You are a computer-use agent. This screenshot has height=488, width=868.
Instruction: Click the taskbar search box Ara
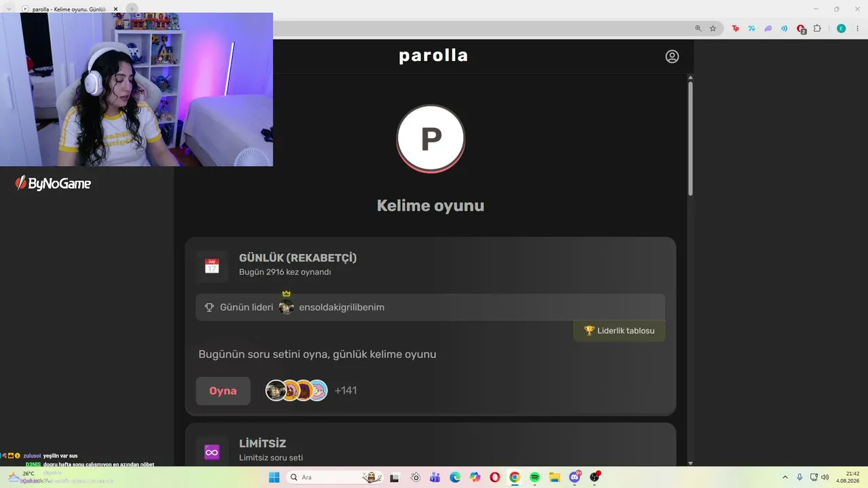(335, 477)
